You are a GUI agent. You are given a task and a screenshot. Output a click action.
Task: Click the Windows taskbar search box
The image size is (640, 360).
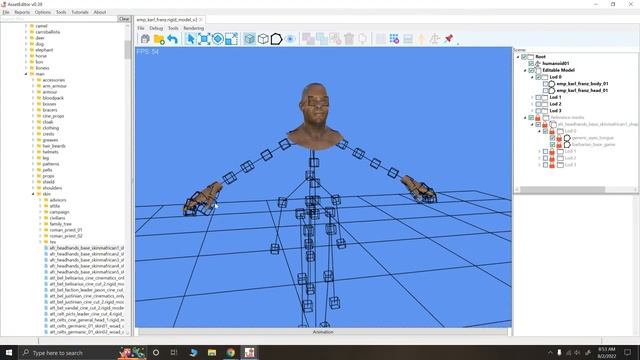[69, 353]
